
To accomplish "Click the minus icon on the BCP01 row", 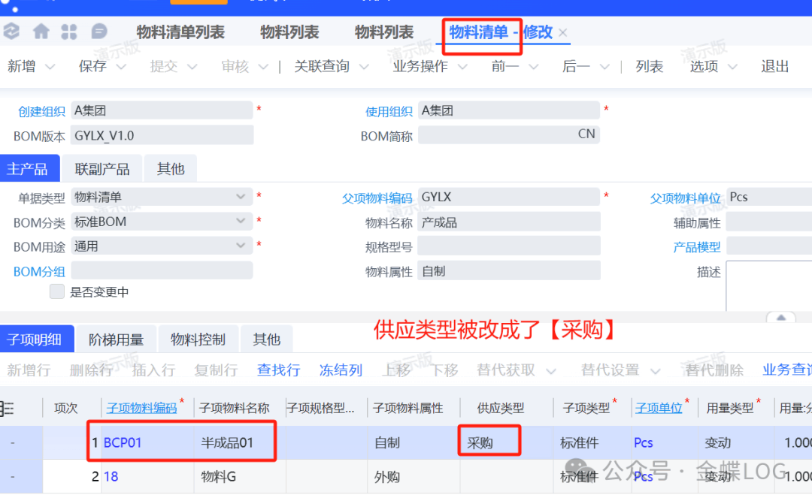I will (12, 443).
